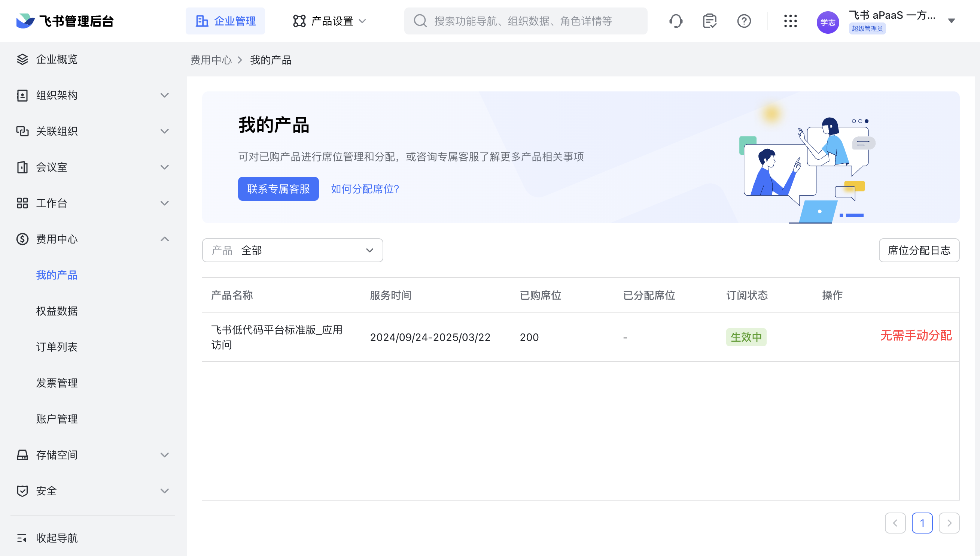Open 企业概览 in sidebar
The width and height of the screenshot is (980, 556).
[x=57, y=59]
